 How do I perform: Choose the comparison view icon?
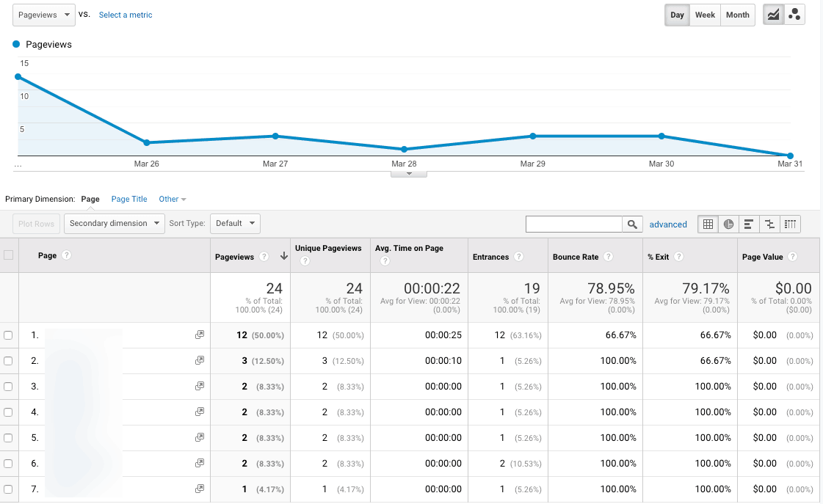click(769, 224)
